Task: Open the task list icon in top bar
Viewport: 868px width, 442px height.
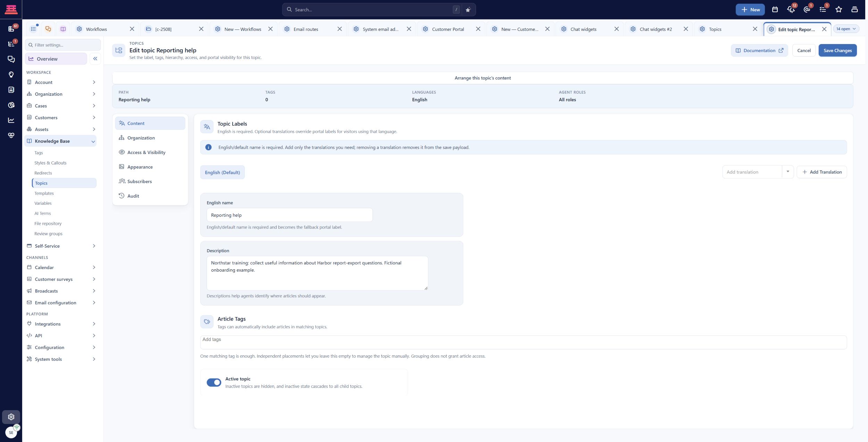Action: point(823,10)
